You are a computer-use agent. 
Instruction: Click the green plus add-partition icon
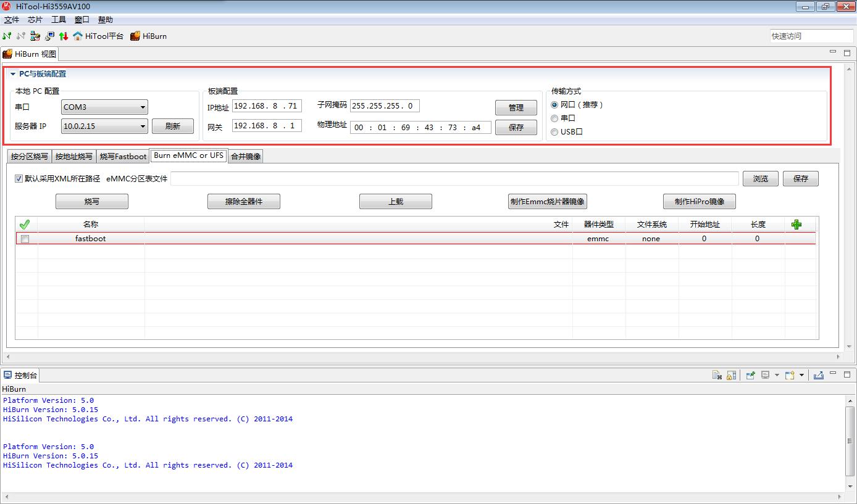tap(796, 225)
